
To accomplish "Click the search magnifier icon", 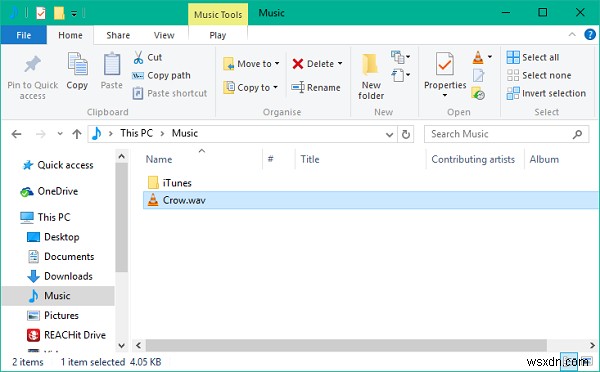I will 577,134.
